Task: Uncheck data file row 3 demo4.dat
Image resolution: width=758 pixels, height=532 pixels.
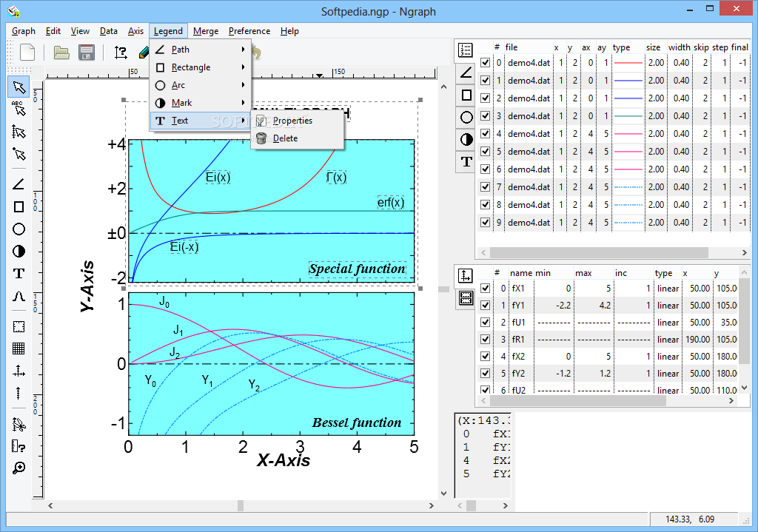Action: [x=485, y=116]
